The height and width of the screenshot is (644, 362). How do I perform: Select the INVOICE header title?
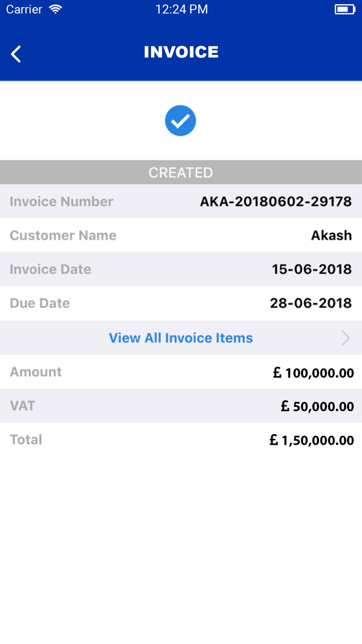[181, 52]
